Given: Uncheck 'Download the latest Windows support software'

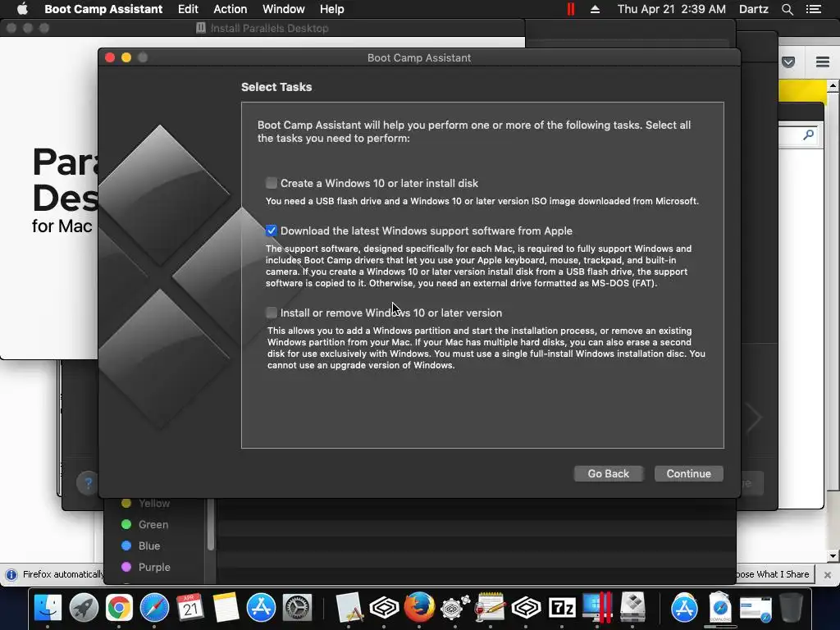Looking at the screenshot, I should (x=271, y=231).
